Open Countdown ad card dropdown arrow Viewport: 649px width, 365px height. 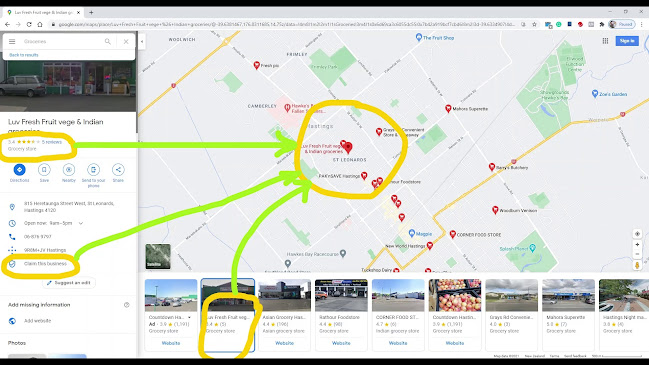[190, 317]
